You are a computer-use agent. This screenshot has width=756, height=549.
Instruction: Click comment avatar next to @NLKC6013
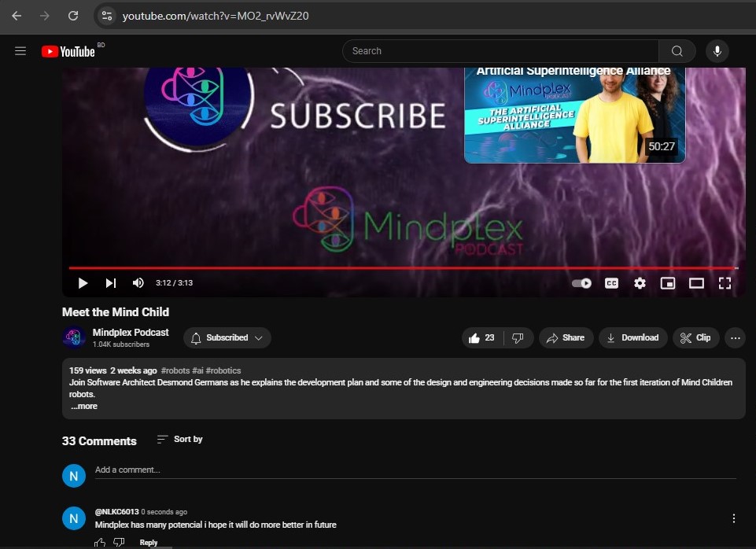coord(74,518)
